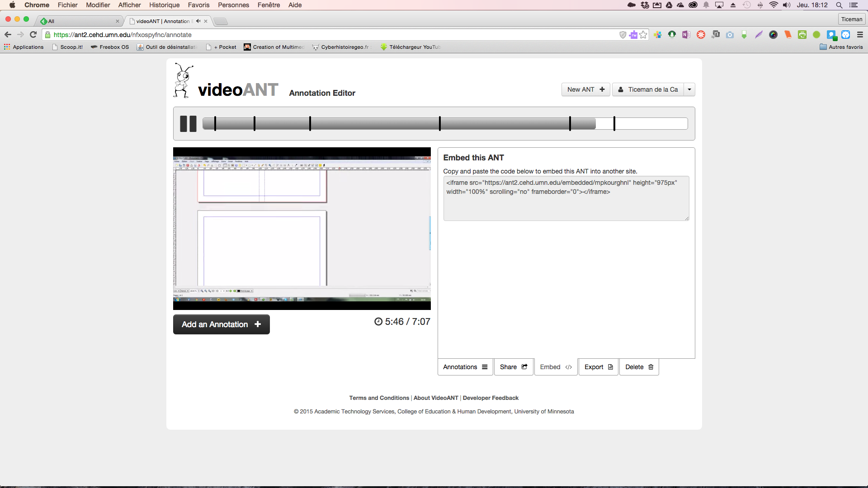
Task: Click the shield icon in the address bar
Action: pyautogui.click(x=623, y=35)
